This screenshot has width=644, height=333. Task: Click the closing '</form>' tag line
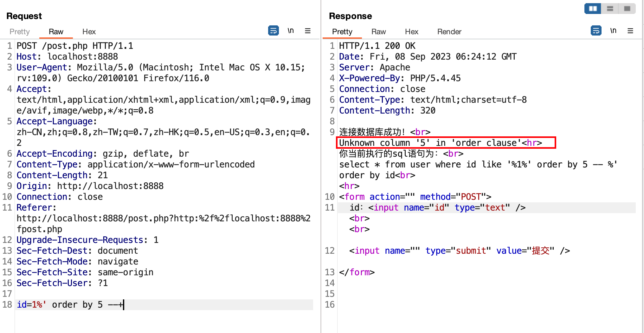357,272
